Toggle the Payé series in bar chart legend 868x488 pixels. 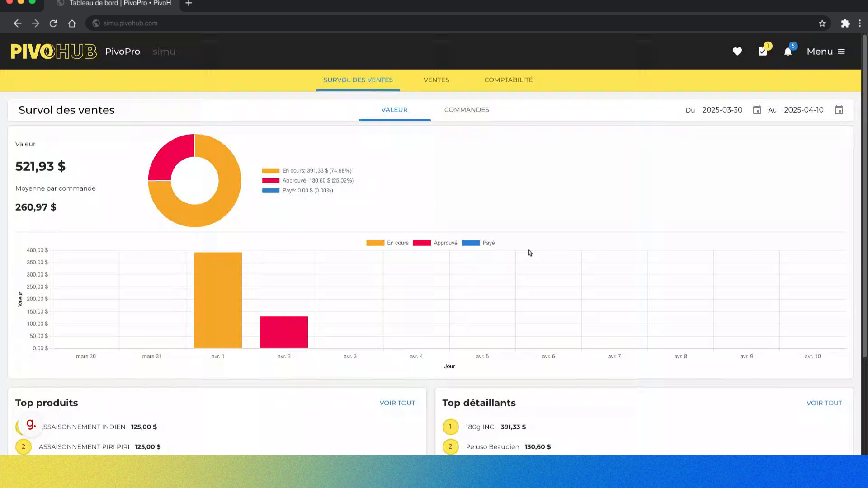pos(478,243)
